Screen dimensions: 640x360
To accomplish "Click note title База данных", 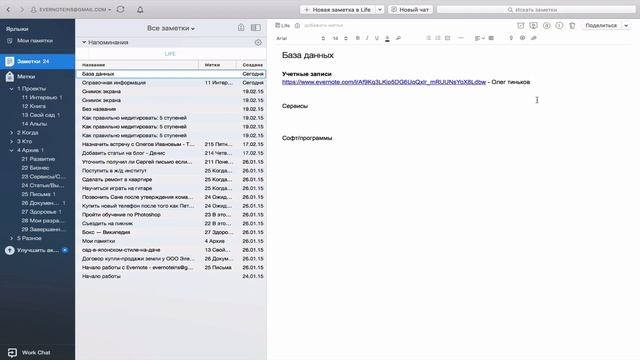I will click(308, 55).
